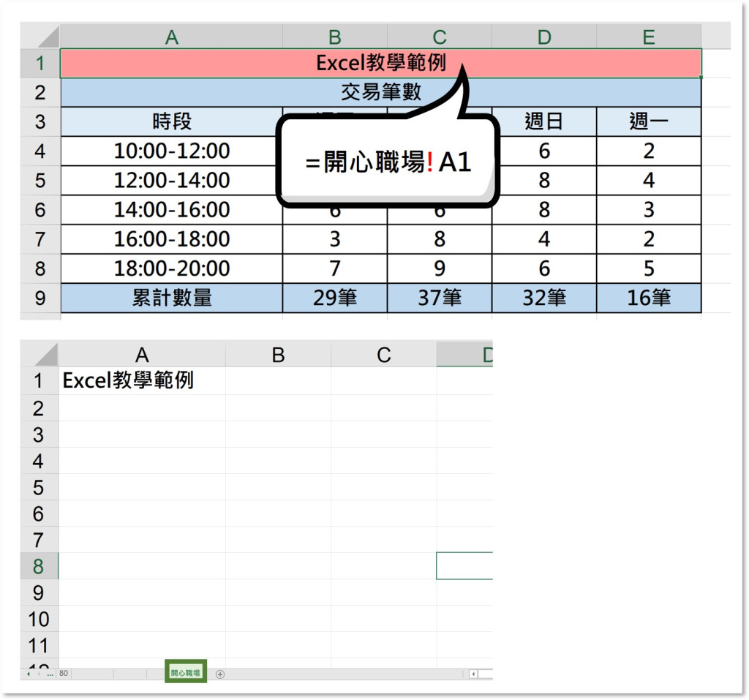Click column header B in the bottom sheet
This screenshot has width=749, height=700.
pyautogui.click(x=278, y=355)
